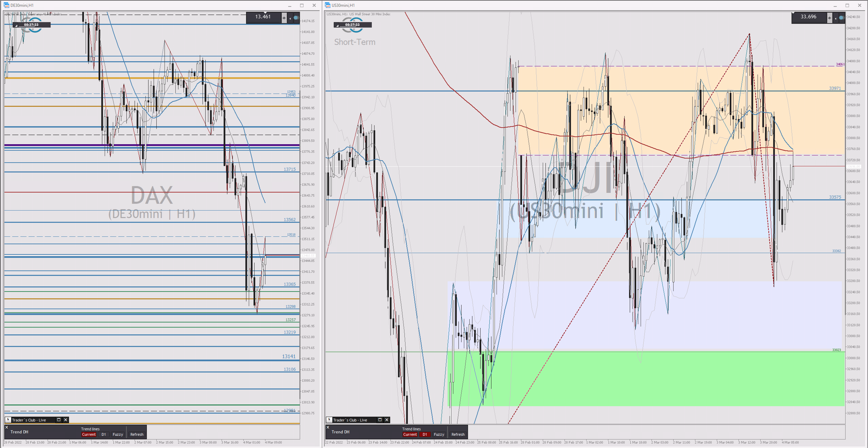Click the 13365 level label in the DAX chart

[289, 284]
